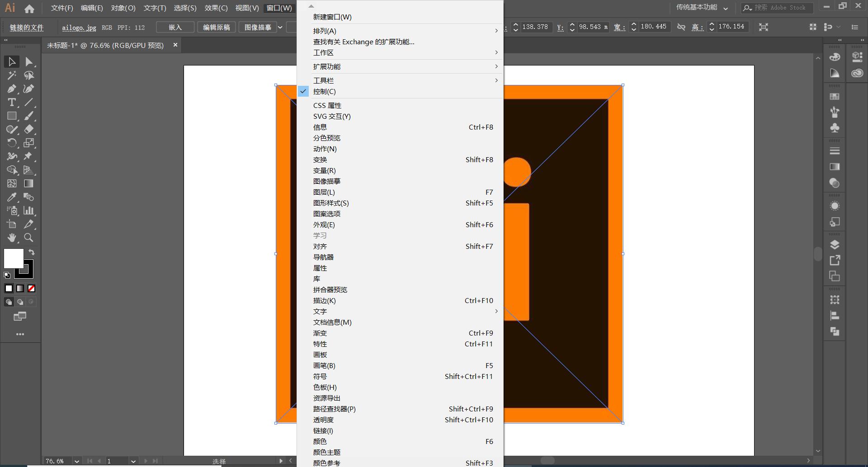Select the Eraser tool
Screen dimensions: 868x467
29,130
